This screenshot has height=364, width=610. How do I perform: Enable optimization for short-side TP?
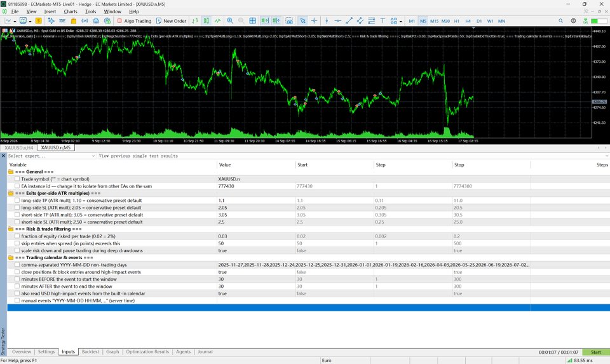[x=17, y=215]
